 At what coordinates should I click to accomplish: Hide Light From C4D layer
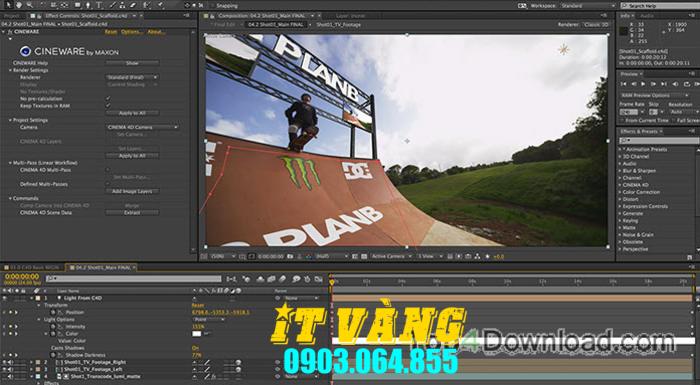pos(4,298)
